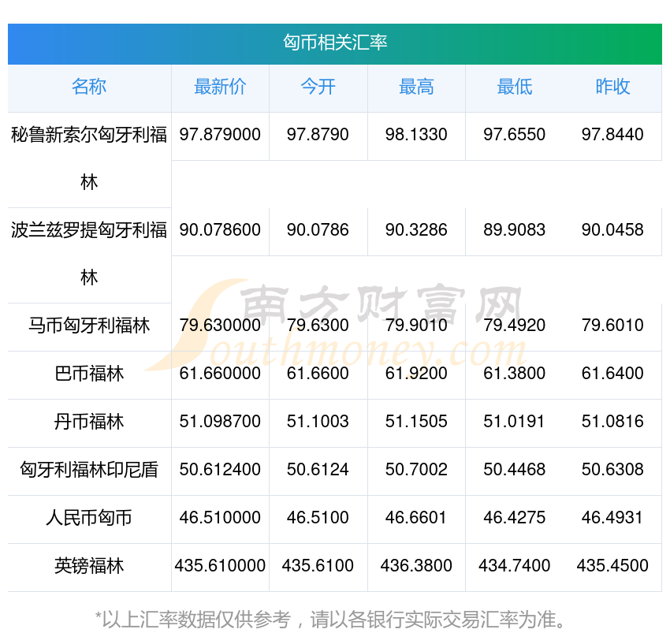Click the 最新价 column header

coord(220,87)
